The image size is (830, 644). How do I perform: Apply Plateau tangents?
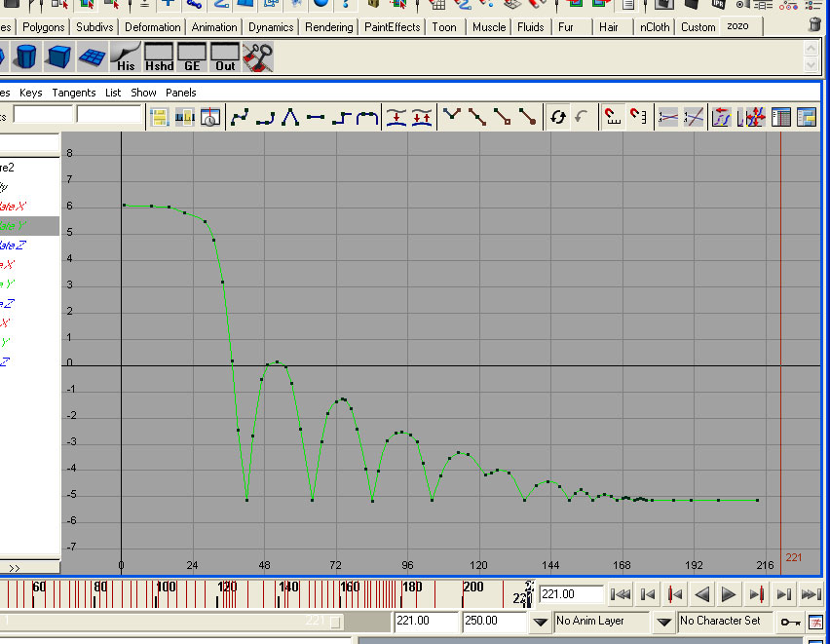pos(367,117)
